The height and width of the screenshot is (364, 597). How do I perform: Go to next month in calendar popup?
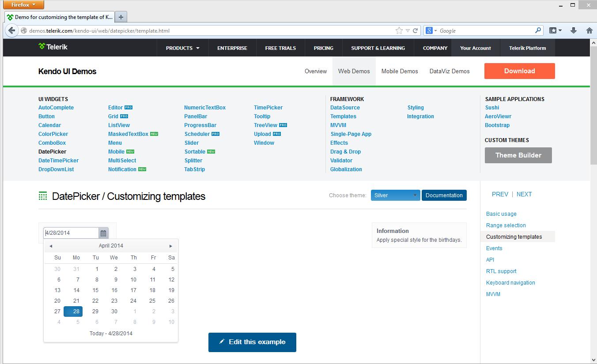171,246
